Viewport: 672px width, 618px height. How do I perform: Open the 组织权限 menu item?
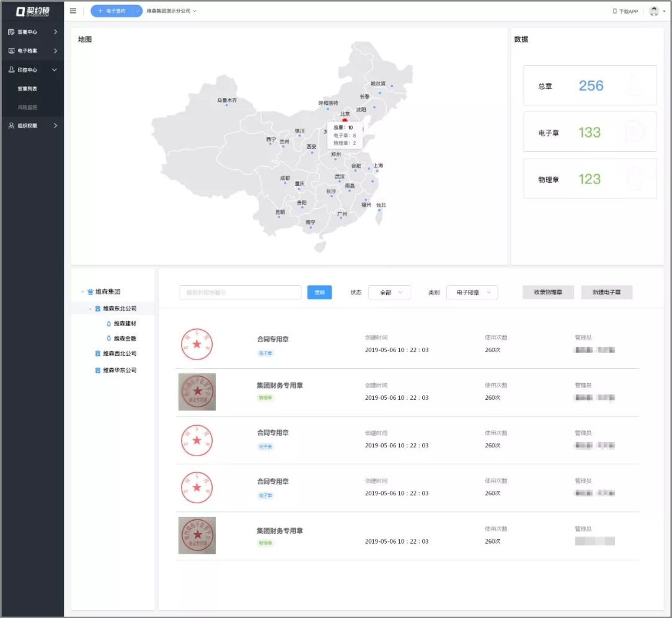(x=33, y=126)
